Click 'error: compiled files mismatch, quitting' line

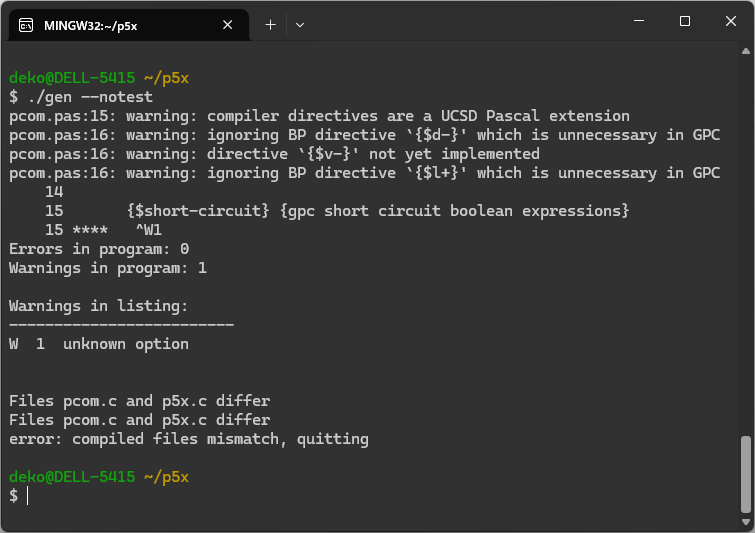pos(189,439)
